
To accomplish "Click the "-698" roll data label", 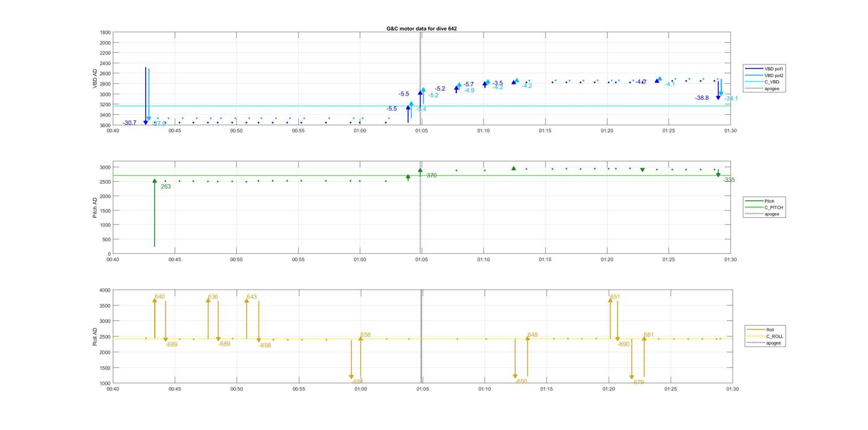I will [x=265, y=345].
